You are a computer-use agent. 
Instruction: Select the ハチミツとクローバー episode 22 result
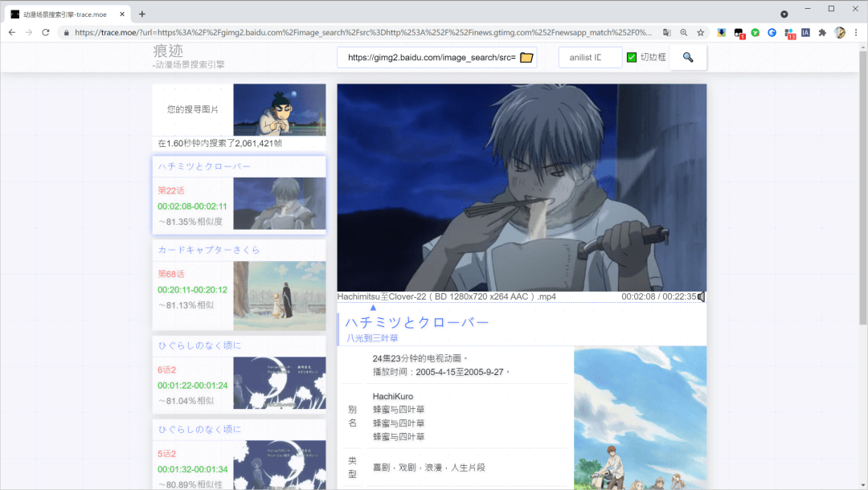240,194
